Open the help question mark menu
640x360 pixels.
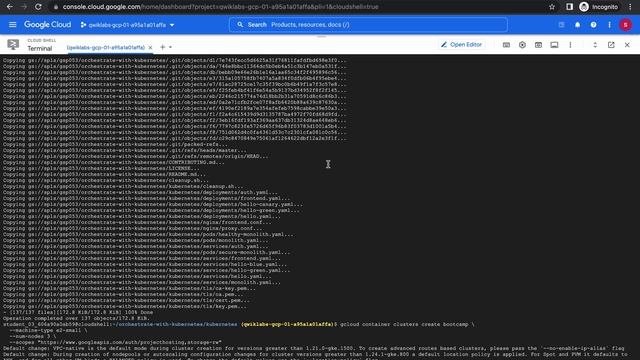coord(593,25)
